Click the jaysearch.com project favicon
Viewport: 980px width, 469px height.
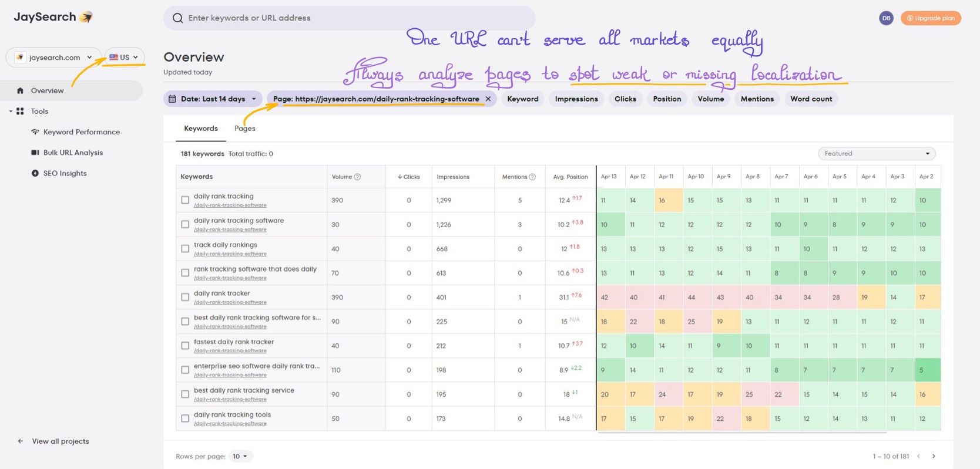tap(20, 58)
